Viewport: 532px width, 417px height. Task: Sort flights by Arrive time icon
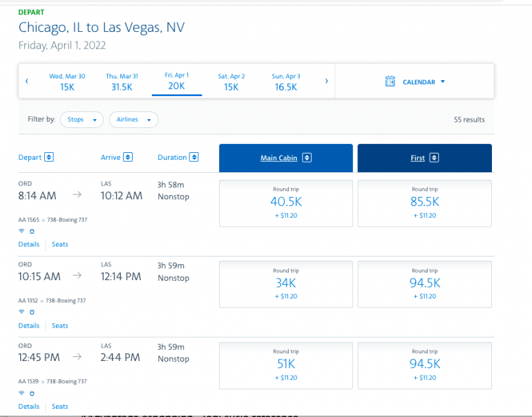coord(128,157)
